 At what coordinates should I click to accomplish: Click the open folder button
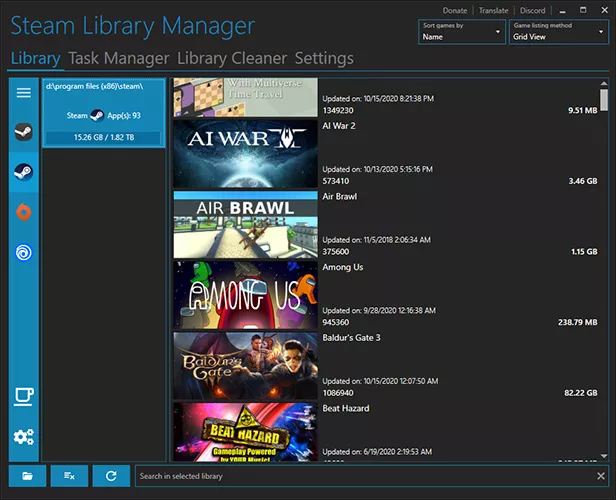tap(28, 476)
